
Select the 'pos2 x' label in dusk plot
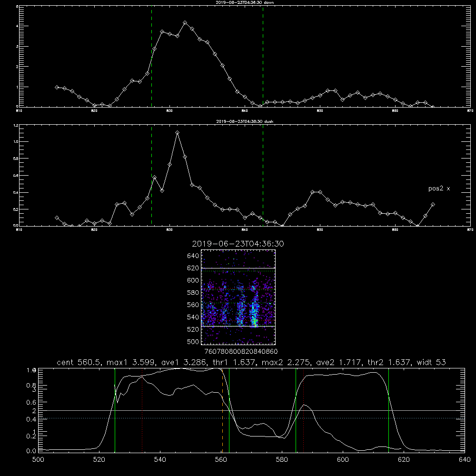coord(439,188)
